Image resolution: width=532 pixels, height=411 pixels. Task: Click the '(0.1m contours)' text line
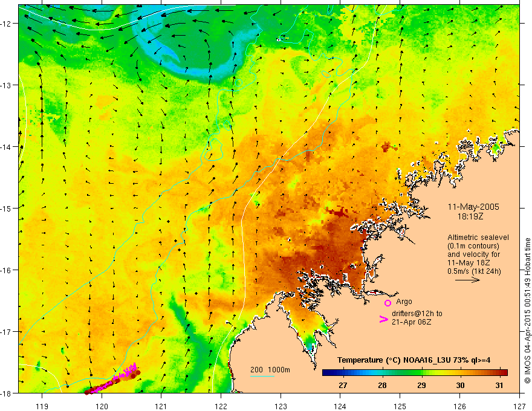coord(473,246)
